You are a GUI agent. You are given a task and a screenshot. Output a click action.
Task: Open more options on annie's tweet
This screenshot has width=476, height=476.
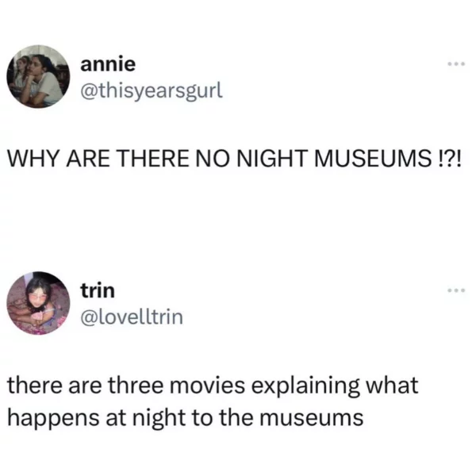coord(456,64)
